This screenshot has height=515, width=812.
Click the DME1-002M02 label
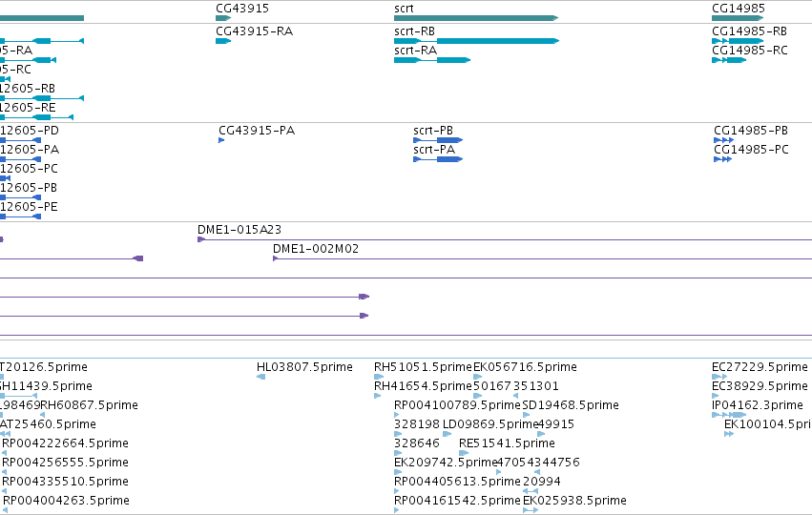coord(316,249)
